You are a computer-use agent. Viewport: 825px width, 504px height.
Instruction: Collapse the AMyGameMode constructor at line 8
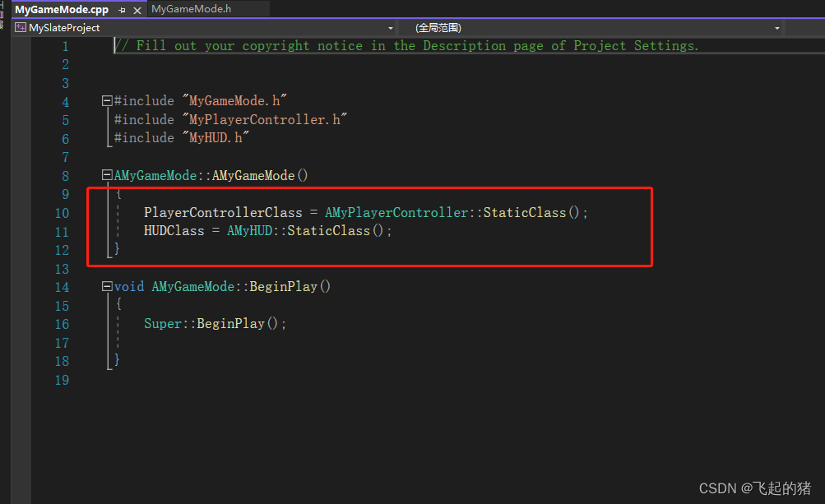click(107, 174)
